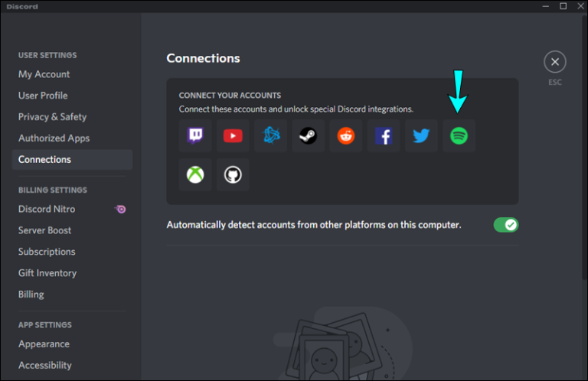The width and height of the screenshot is (588, 381).
Task: Switch to Appearance settings
Action: point(44,344)
